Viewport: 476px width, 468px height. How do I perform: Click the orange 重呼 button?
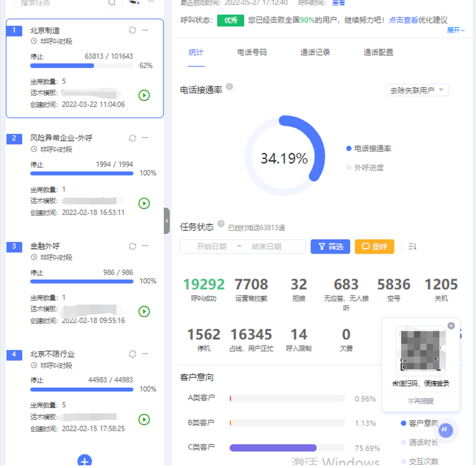(374, 247)
